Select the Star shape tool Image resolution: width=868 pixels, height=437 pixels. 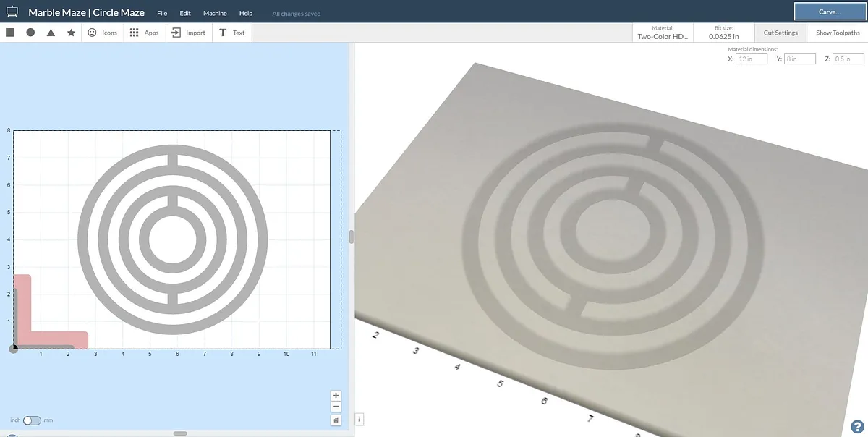(71, 33)
